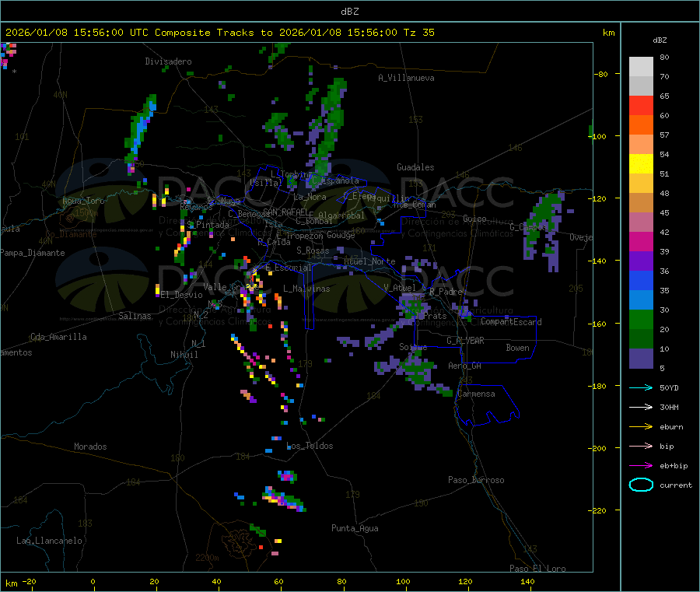Select the 'S_Rosas' place label
700x592 pixels.
click(313, 250)
